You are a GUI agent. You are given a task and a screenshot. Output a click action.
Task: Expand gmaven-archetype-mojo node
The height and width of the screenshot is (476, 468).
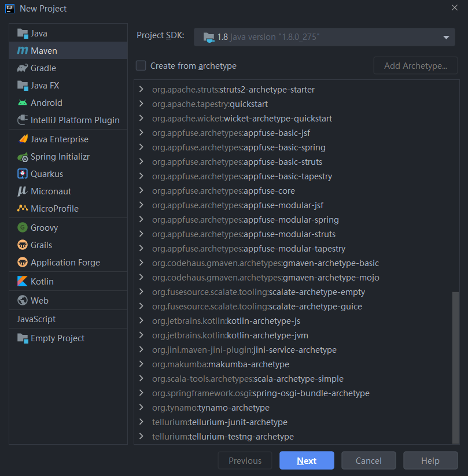tap(141, 277)
